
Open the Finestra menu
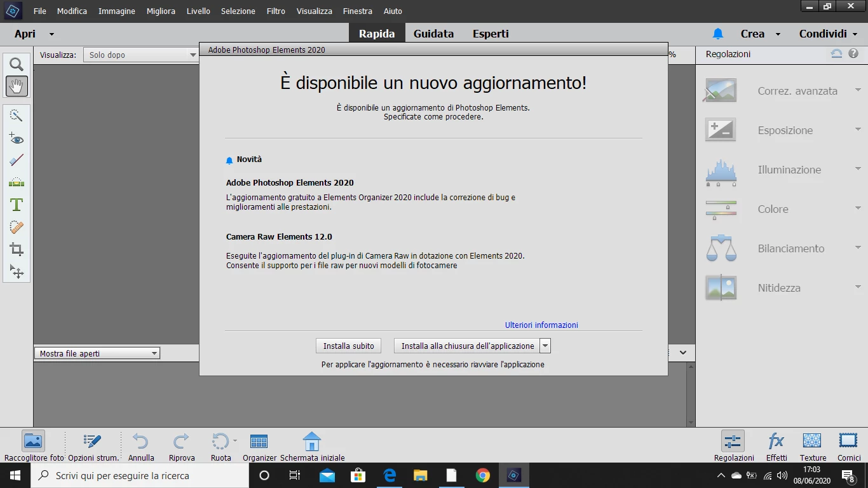click(x=358, y=11)
